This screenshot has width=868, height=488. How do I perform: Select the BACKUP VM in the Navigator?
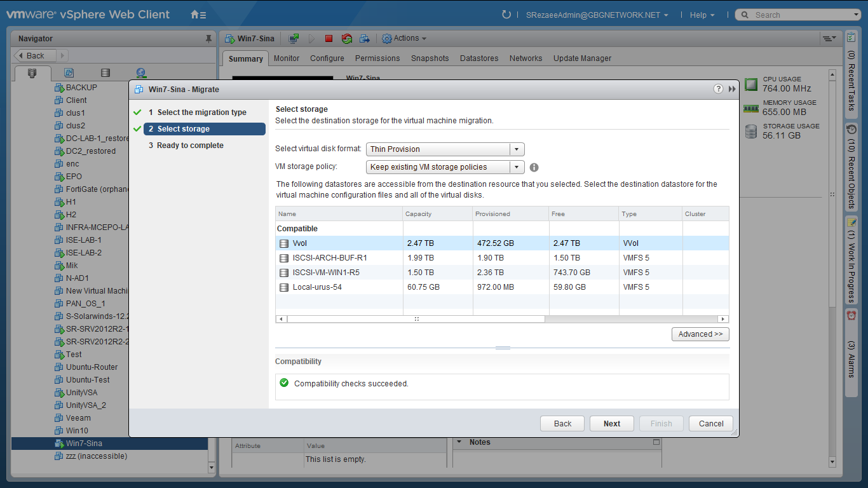81,87
